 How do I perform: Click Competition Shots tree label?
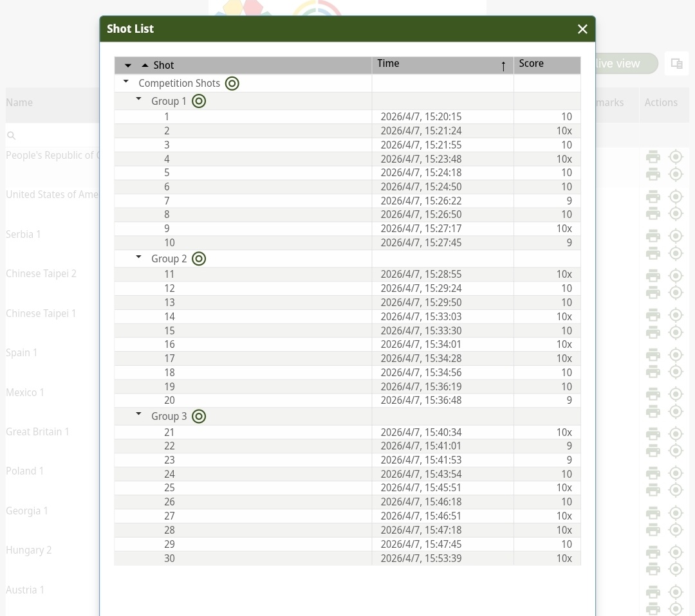click(179, 83)
